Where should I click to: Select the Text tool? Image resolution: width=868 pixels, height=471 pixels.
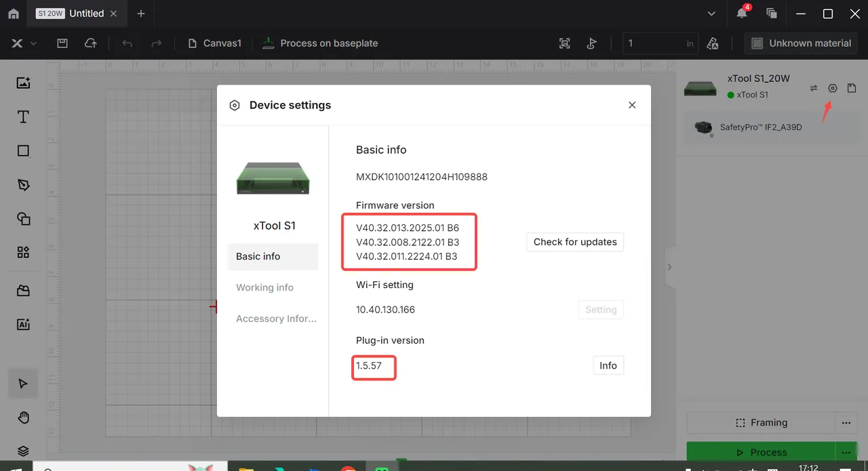point(23,117)
